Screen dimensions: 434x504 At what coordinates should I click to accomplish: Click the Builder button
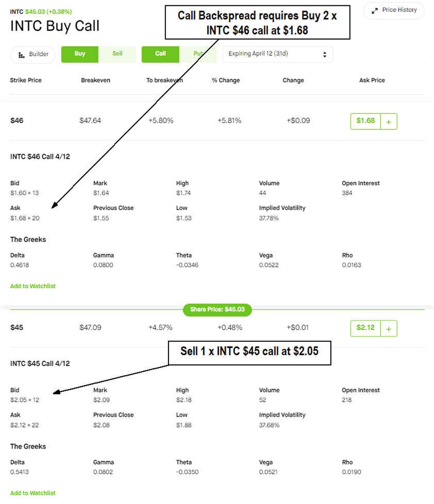coord(33,55)
